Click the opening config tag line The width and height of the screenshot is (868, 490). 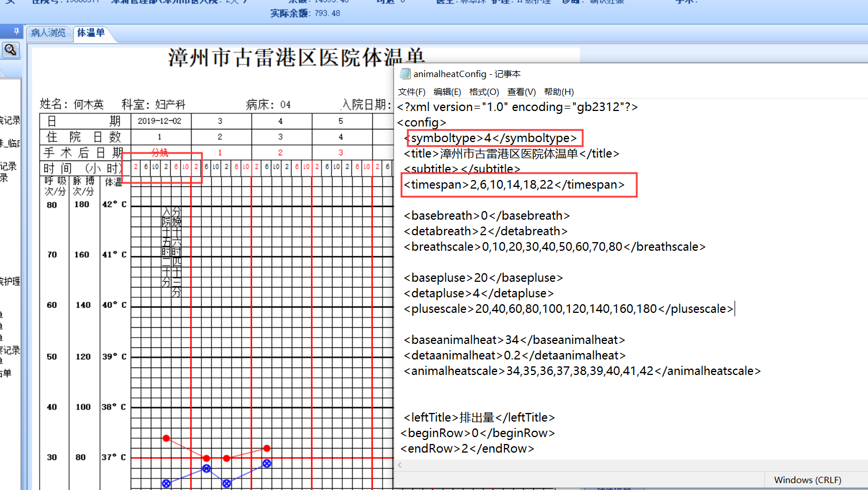pos(422,122)
